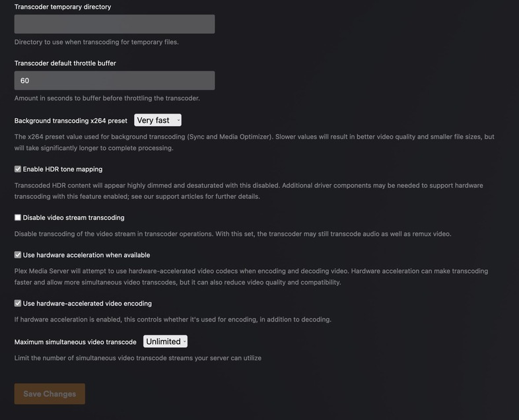
Task: Click the Transcoder temporary directory input field
Action: (x=114, y=24)
